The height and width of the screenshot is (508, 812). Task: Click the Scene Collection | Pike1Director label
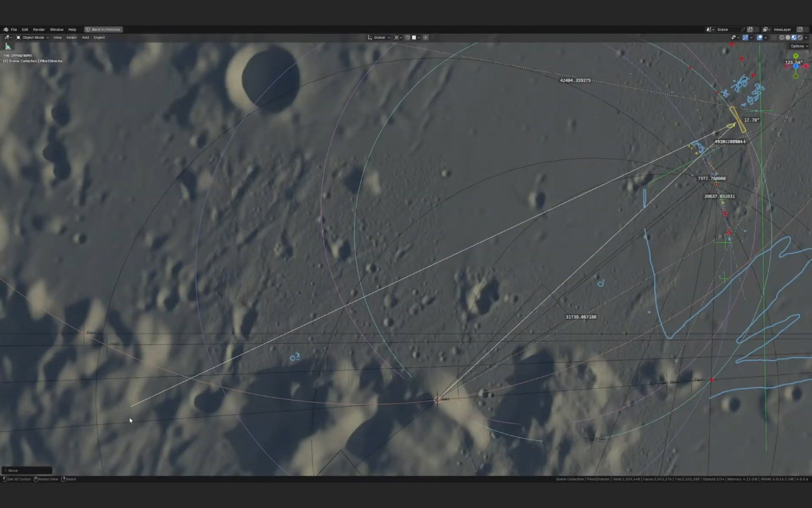[x=33, y=61]
